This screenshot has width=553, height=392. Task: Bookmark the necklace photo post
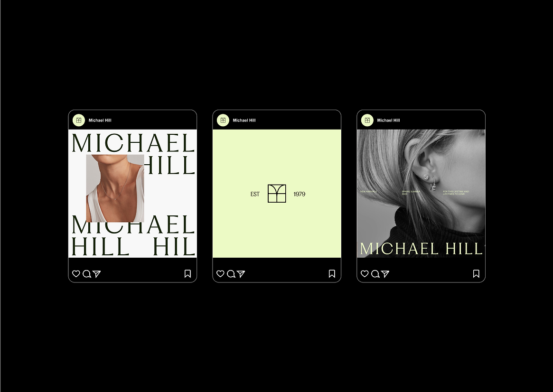[x=187, y=274]
